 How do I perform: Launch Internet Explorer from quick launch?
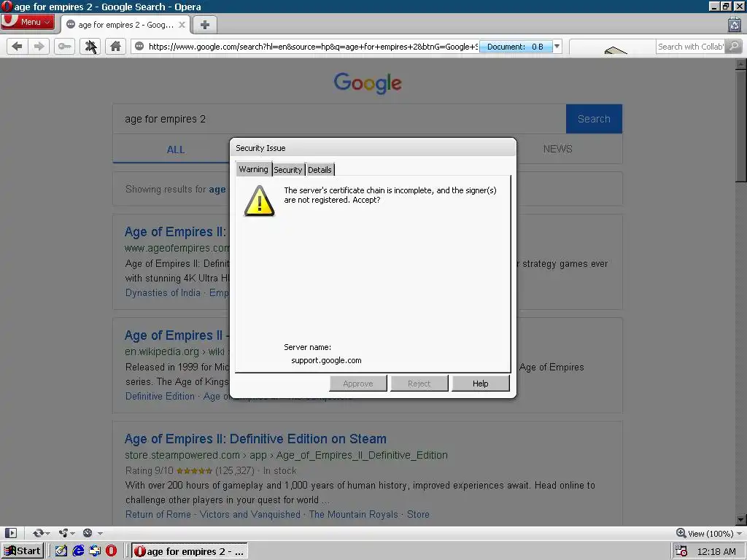tap(78, 551)
